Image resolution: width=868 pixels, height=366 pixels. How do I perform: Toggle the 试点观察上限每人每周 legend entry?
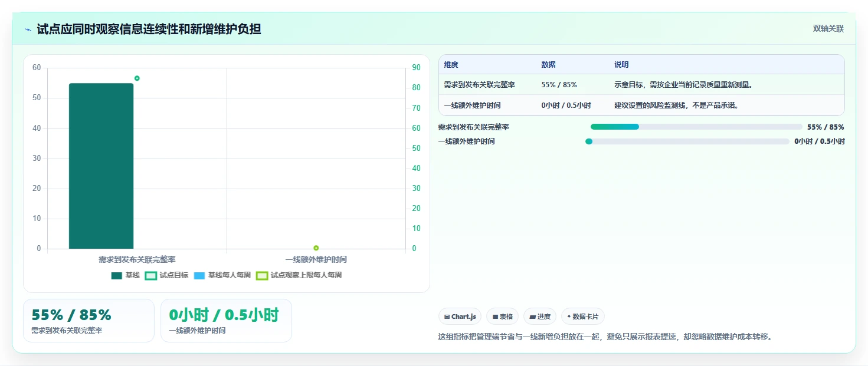click(299, 275)
